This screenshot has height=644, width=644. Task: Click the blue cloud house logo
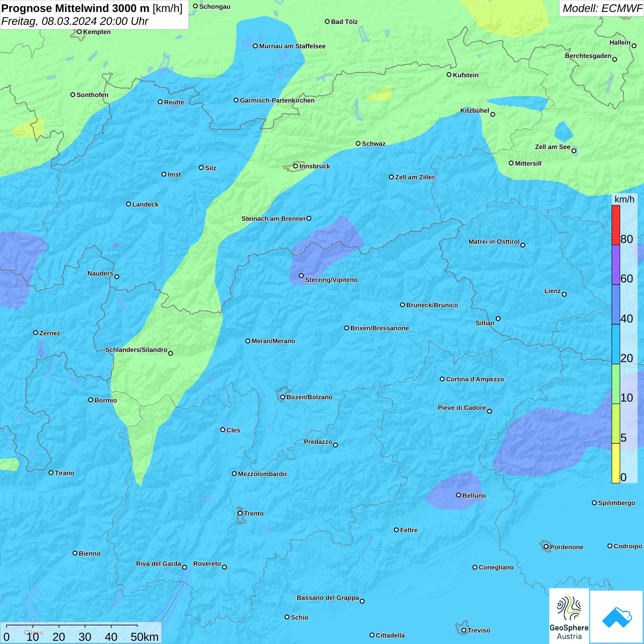click(616, 617)
